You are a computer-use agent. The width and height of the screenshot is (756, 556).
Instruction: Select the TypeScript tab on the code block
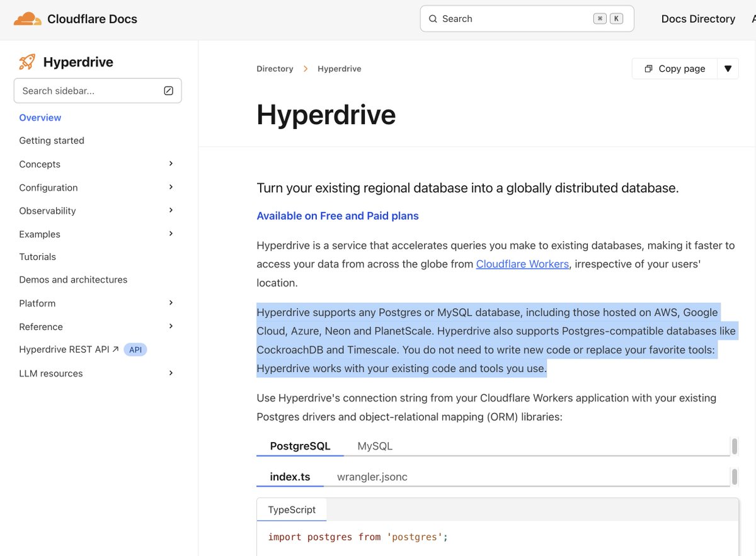coord(291,509)
